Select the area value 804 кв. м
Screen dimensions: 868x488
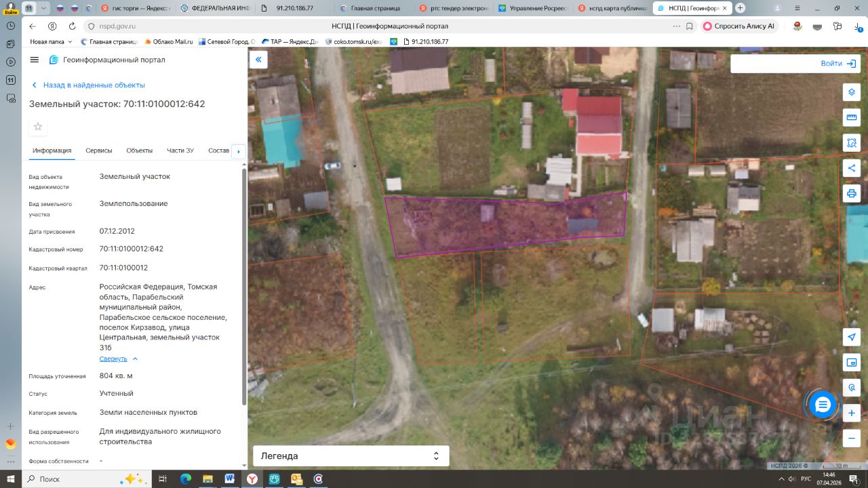pos(116,375)
